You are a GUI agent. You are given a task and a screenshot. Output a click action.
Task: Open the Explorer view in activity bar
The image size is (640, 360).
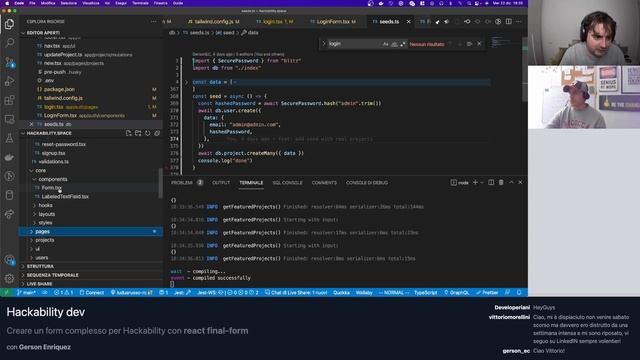[9, 24]
